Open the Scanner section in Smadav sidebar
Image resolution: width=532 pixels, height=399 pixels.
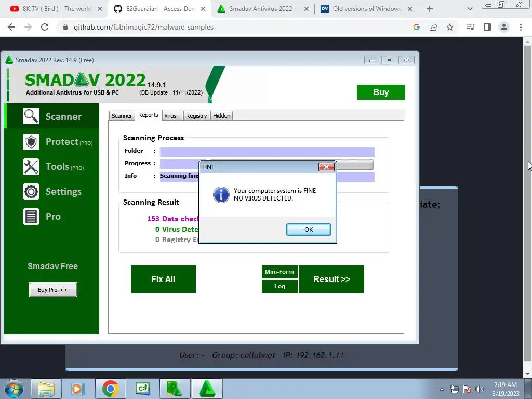(52, 116)
